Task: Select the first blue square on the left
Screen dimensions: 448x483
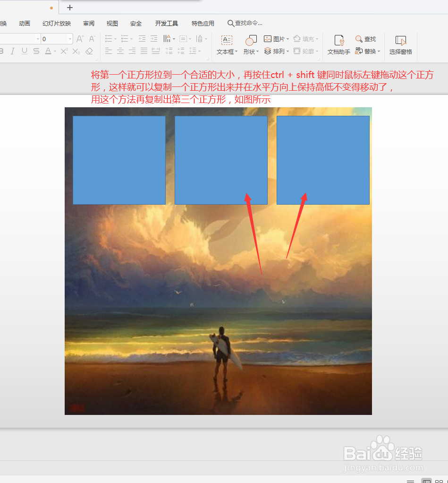Action: click(119, 160)
